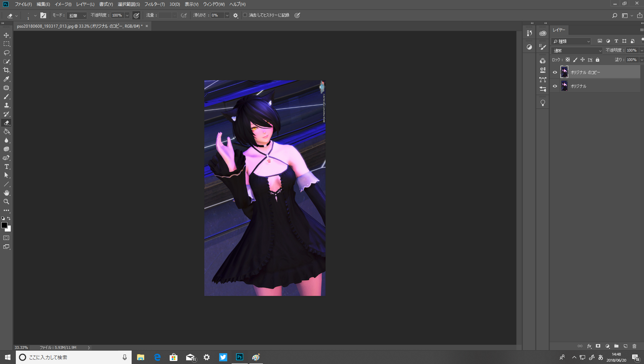Open Twitter from the Windows taskbar

223,357
